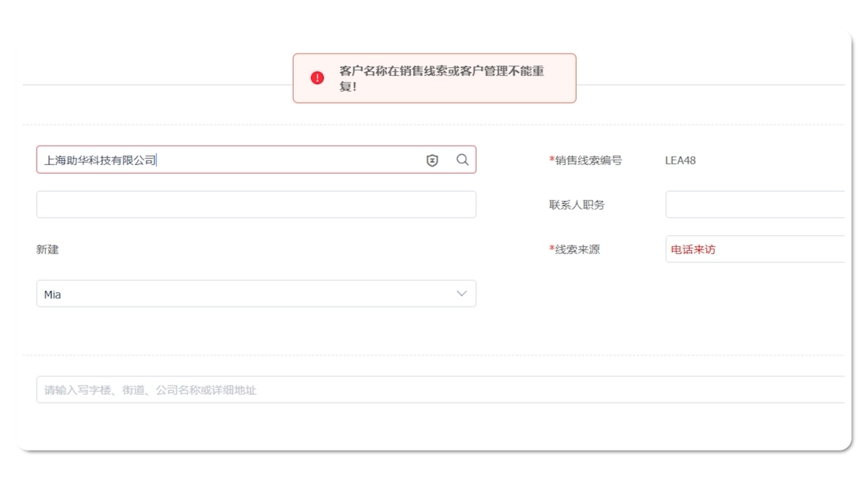
Task: Click the 线索来源 label
Action: tap(577, 250)
